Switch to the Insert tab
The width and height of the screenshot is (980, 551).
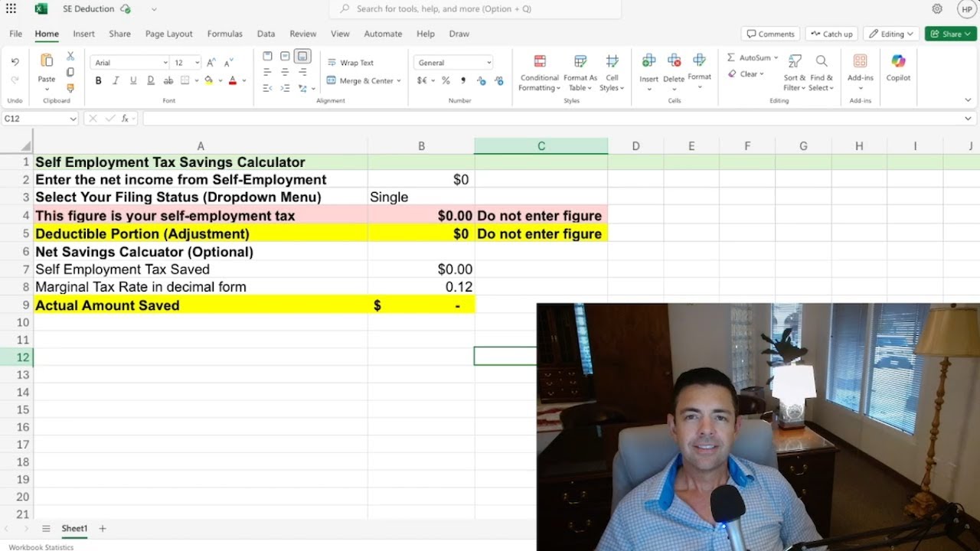tap(83, 34)
